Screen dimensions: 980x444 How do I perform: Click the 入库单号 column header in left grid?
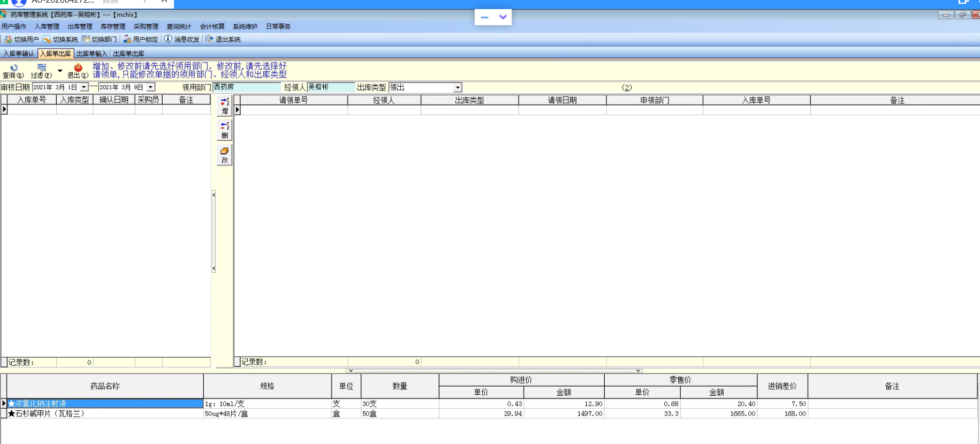[32, 100]
